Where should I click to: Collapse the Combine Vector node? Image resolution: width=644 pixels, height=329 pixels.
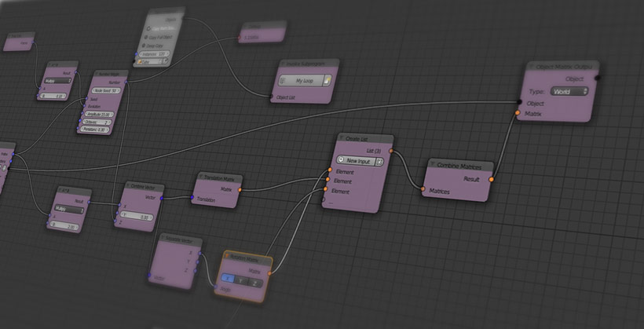coord(127,185)
